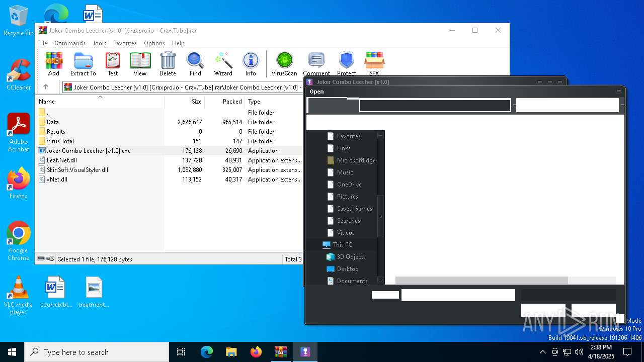The width and height of the screenshot is (644, 362).
Task: Open the Help menu
Action: [x=178, y=43]
